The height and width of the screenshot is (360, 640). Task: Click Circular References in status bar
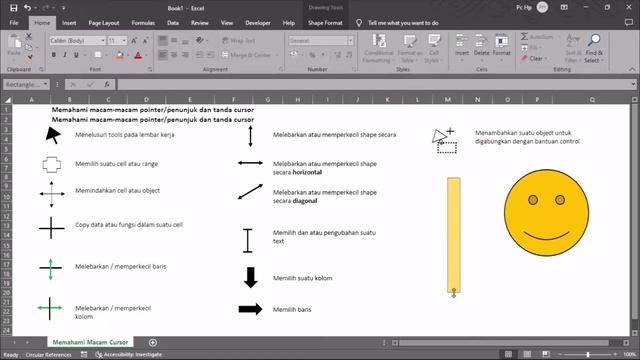pos(48,355)
